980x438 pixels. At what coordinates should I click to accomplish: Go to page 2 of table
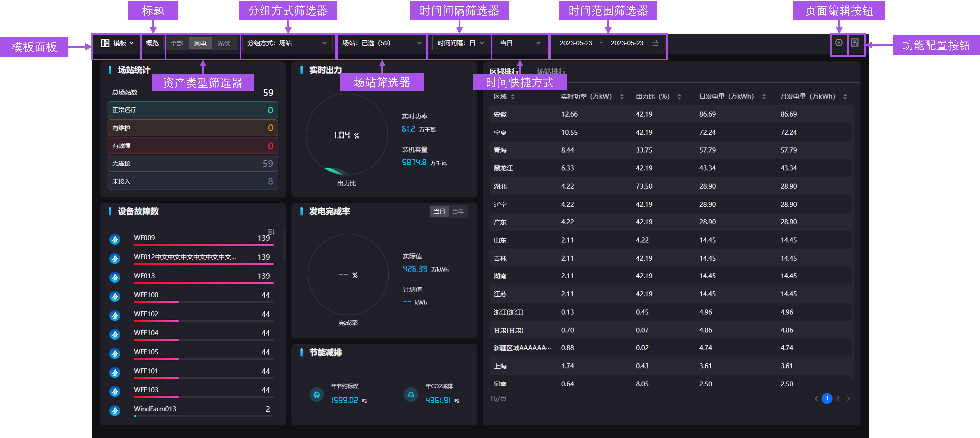(837, 398)
